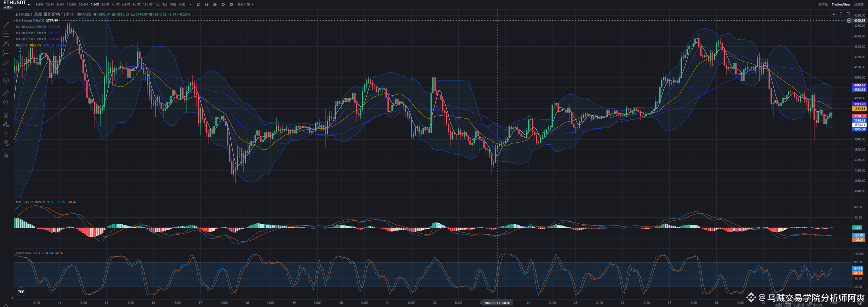
Task: Click the 2025-10-23 08:00 time label
Action: tap(497, 303)
